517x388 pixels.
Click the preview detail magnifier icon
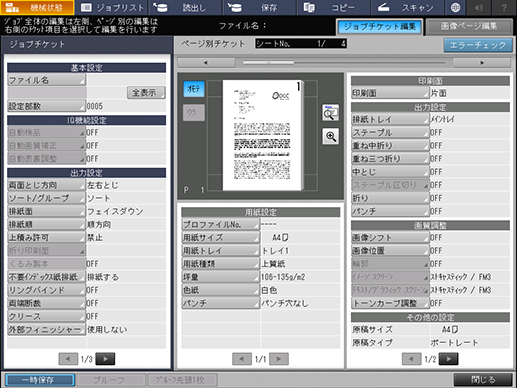[330, 113]
